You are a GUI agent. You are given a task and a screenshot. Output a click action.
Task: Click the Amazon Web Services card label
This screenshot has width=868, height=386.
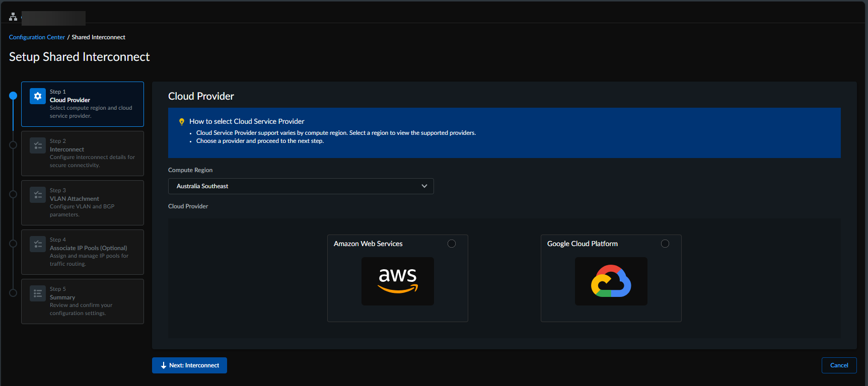368,244
